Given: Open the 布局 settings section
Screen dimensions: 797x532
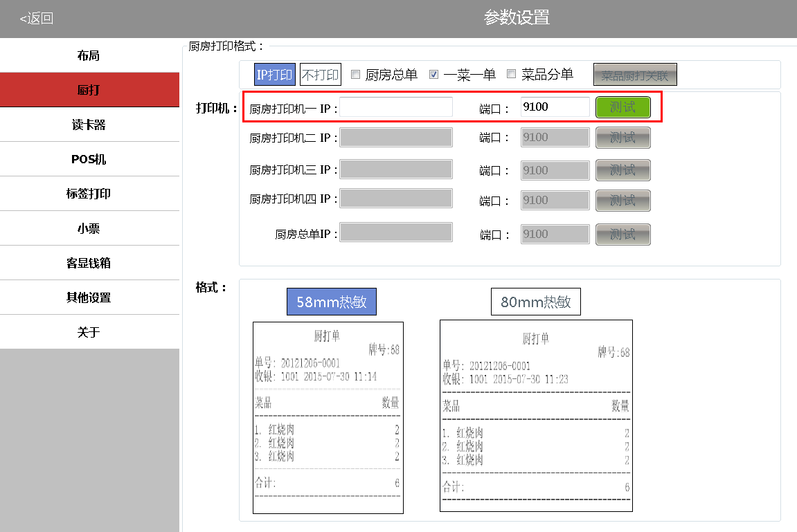Looking at the screenshot, I should 89,55.
